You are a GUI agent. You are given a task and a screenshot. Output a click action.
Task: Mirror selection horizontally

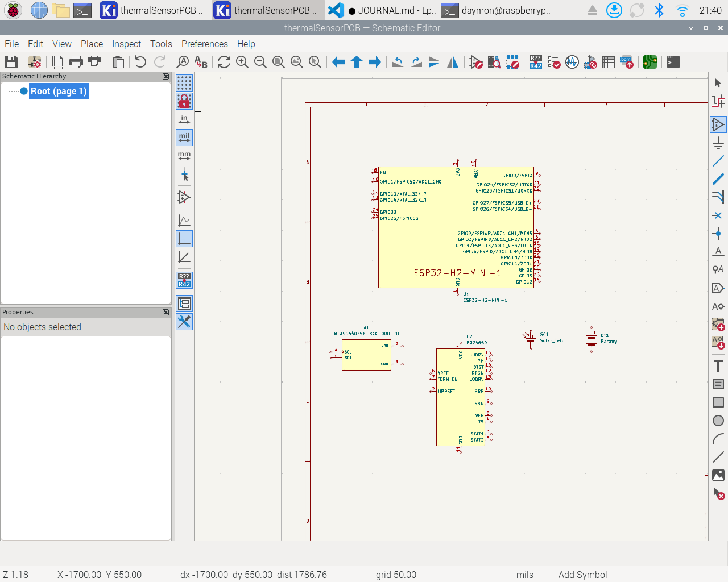point(453,62)
